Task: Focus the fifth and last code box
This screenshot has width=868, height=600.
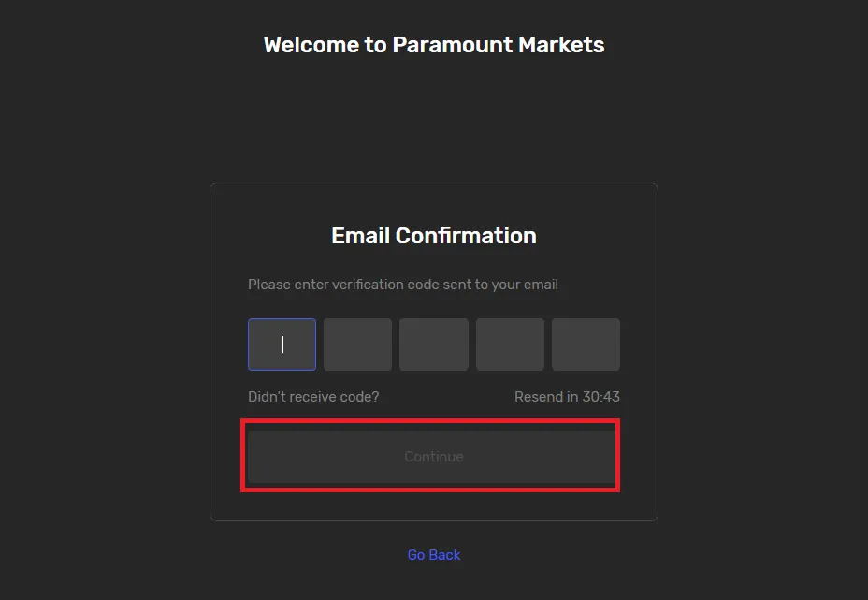Action: coord(586,344)
